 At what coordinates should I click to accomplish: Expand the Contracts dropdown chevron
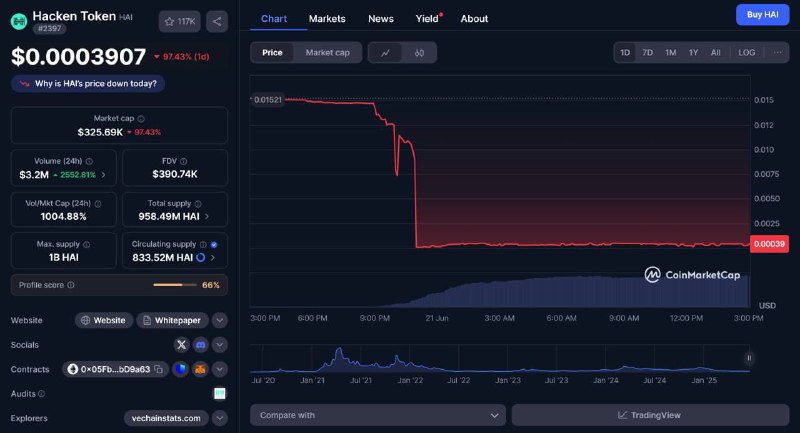click(219, 369)
